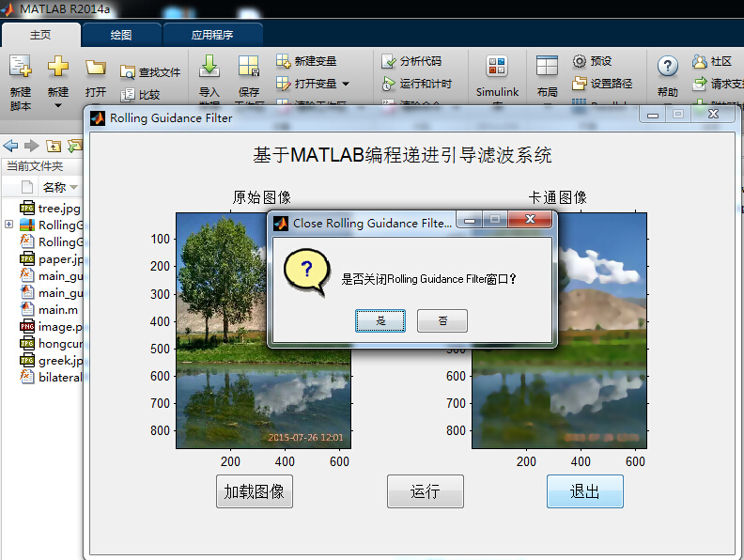Viewport: 744px width, 560px height.
Task: Select the image.png file entry
Action: 51,327
